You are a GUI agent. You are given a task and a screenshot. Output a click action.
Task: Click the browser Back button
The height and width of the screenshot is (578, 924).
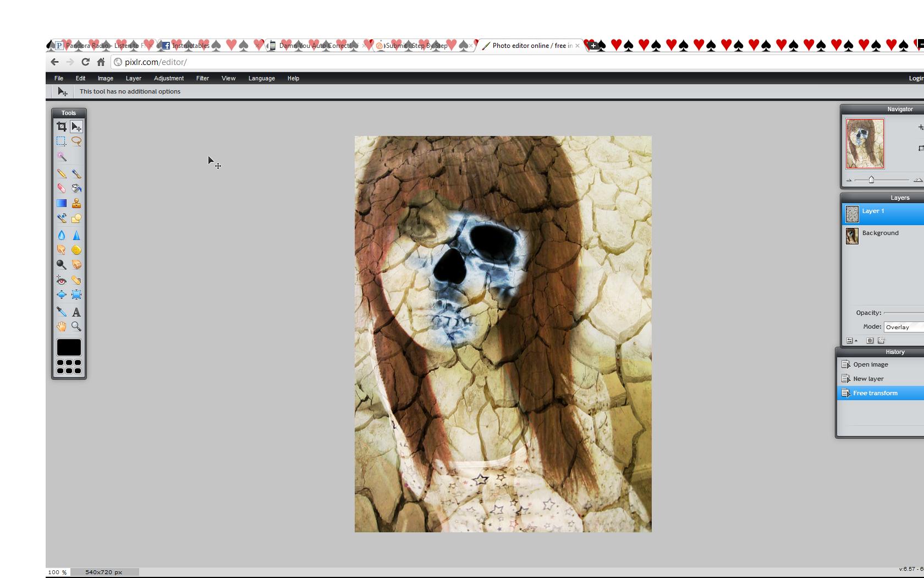point(54,62)
